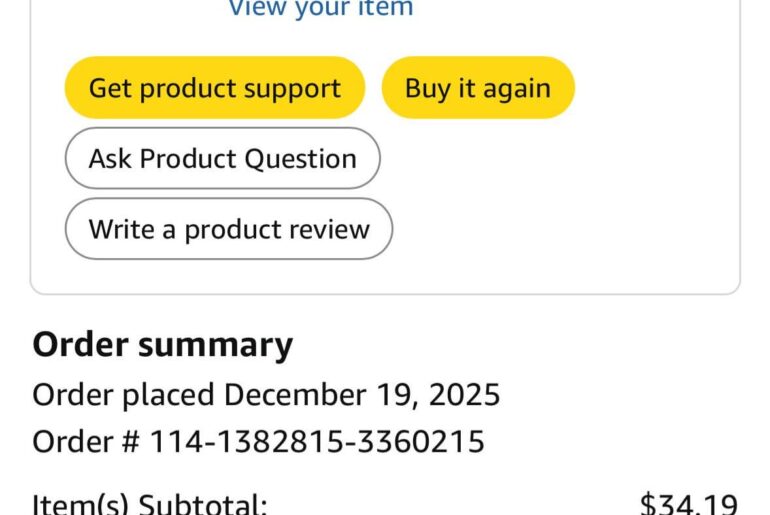This screenshot has height=515, width=770.
Task: Click the word "item" in blue link
Action: coord(387,9)
